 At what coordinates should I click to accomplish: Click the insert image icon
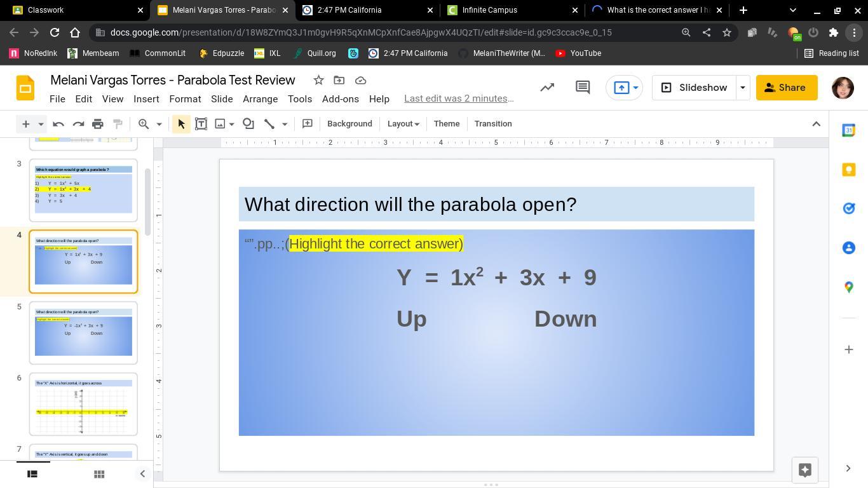(220, 124)
